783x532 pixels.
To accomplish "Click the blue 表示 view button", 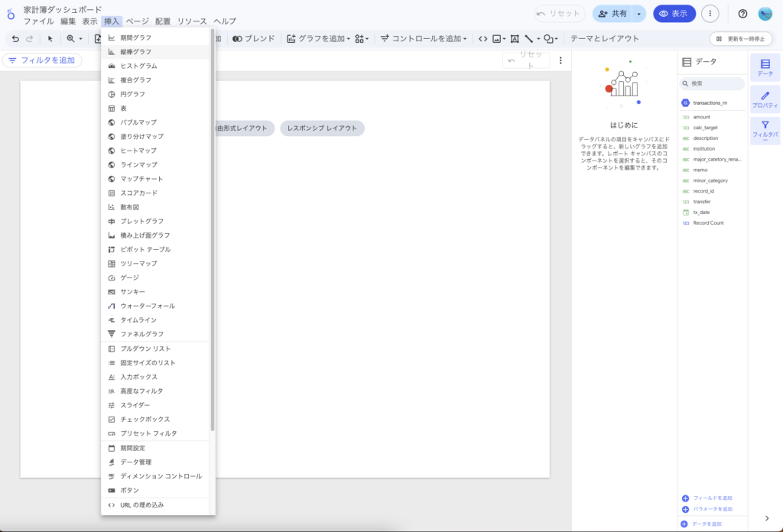I will point(674,14).
